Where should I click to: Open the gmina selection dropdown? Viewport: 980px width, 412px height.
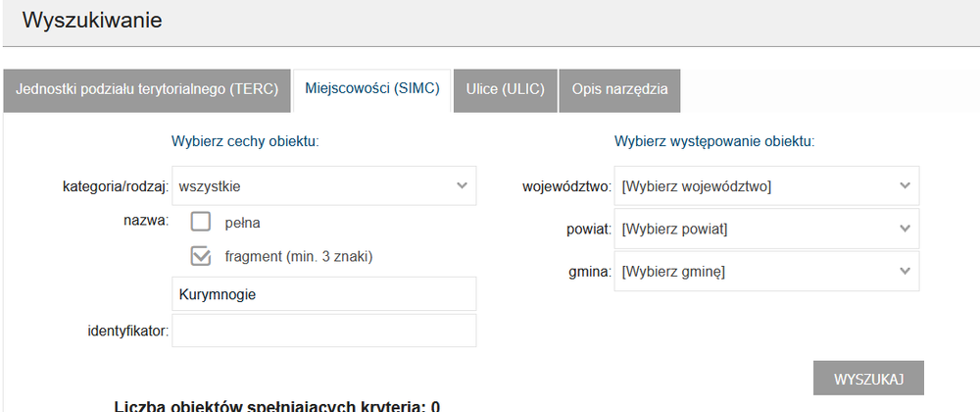[x=766, y=271]
